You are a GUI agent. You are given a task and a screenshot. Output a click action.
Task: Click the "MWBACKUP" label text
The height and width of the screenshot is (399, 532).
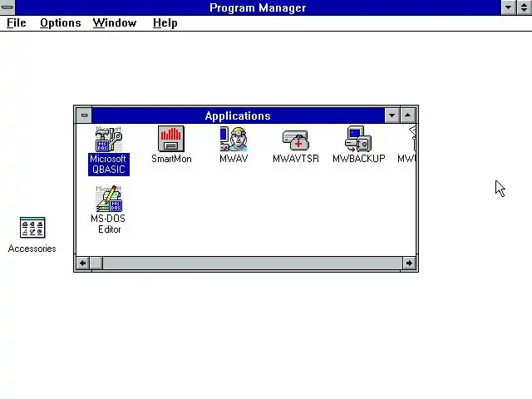[358, 159]
